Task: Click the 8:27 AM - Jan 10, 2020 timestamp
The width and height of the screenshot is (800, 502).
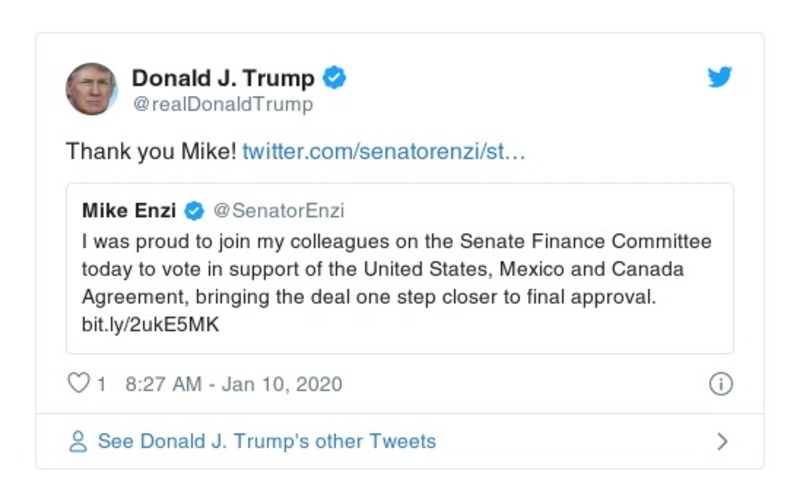Action: (x=234, y=384)
